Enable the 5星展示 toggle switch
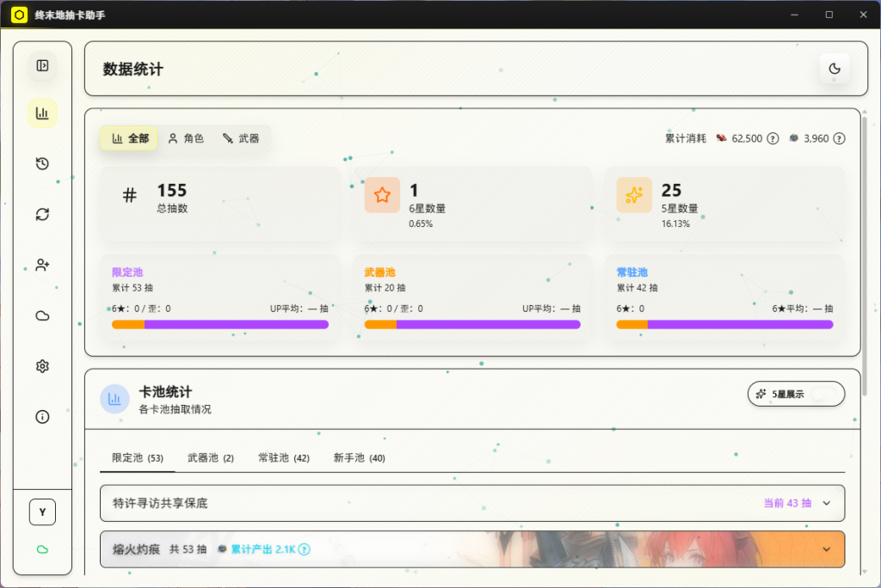 pos(823,394)
